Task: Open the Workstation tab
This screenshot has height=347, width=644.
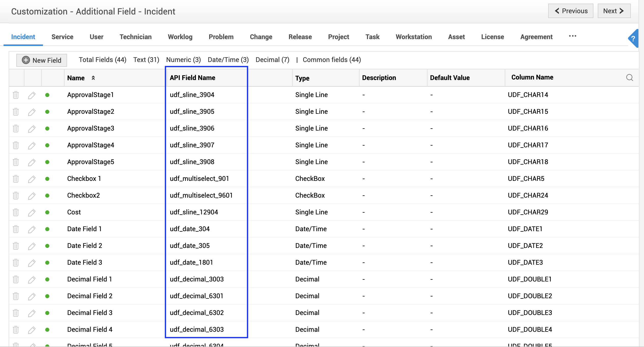Action: pyautogui.click(x=413, y=37)
